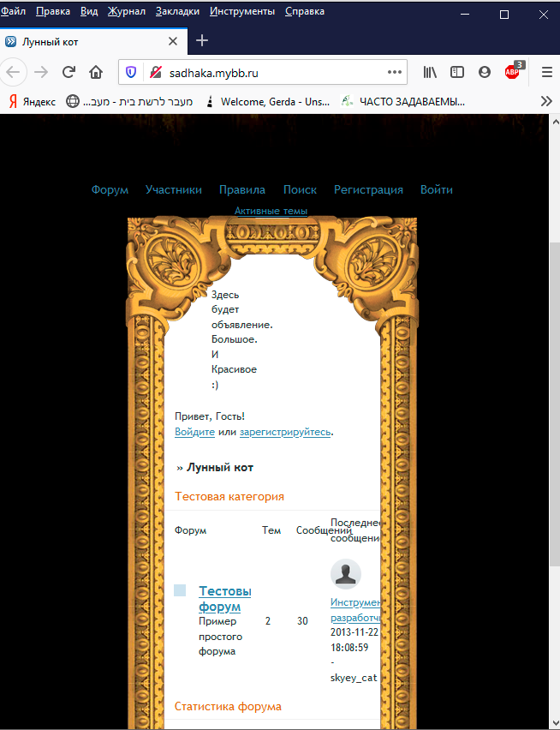Open the insecure connection lock icon

(x=155, y=72)
